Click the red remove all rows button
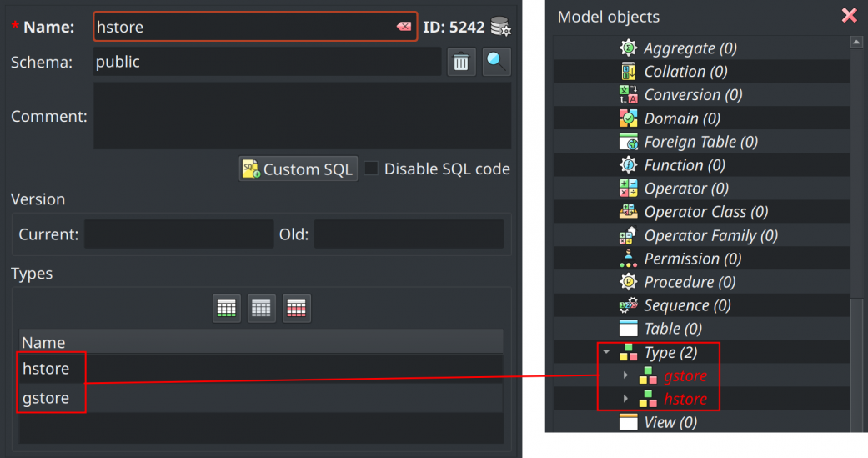 coord(296,309)
